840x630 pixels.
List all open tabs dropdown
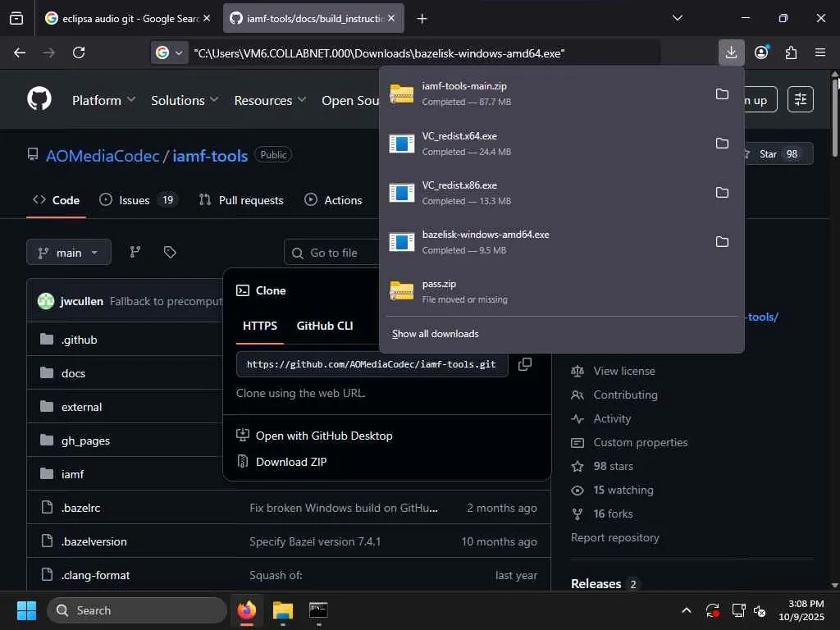pyautogui.click(x=678, y=18)
